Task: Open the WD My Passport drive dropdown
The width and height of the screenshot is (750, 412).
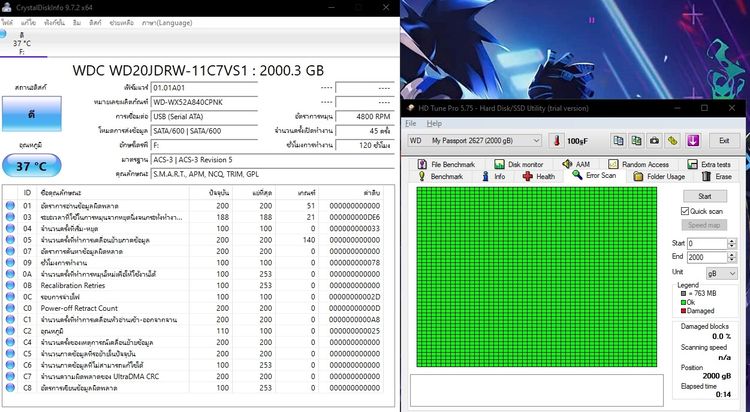Action: pos(474,141)
